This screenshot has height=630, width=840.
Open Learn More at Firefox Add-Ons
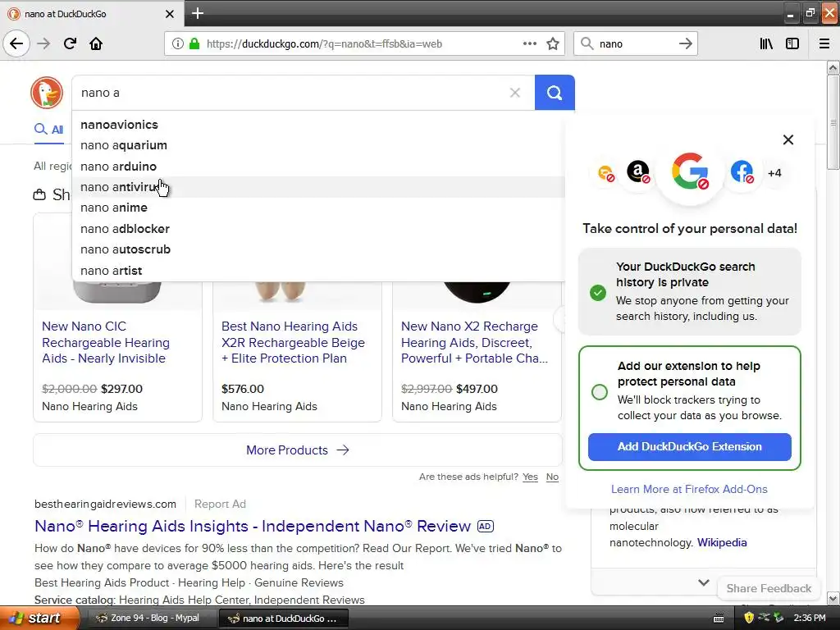(689, 489)
